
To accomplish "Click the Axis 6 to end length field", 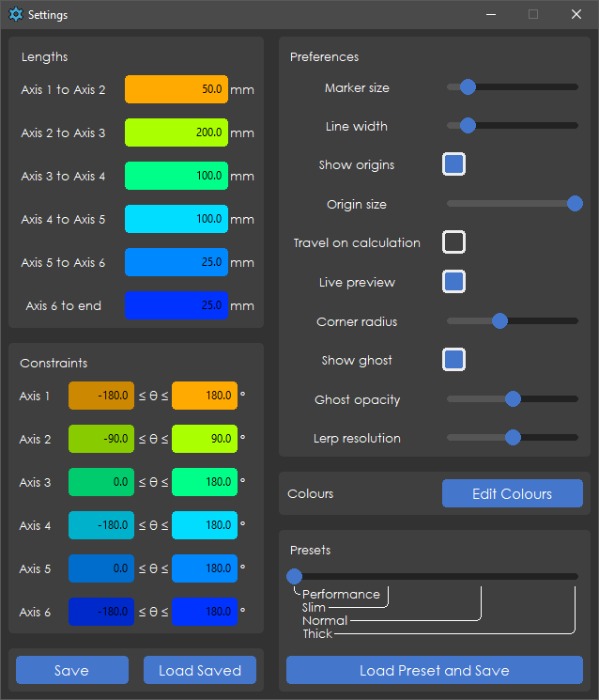I will tap(177, 305).
